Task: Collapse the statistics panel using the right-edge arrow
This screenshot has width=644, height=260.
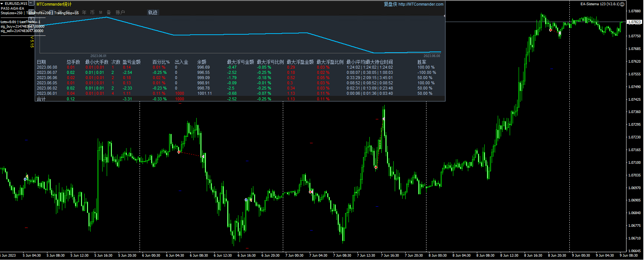Action: (444, 16)
